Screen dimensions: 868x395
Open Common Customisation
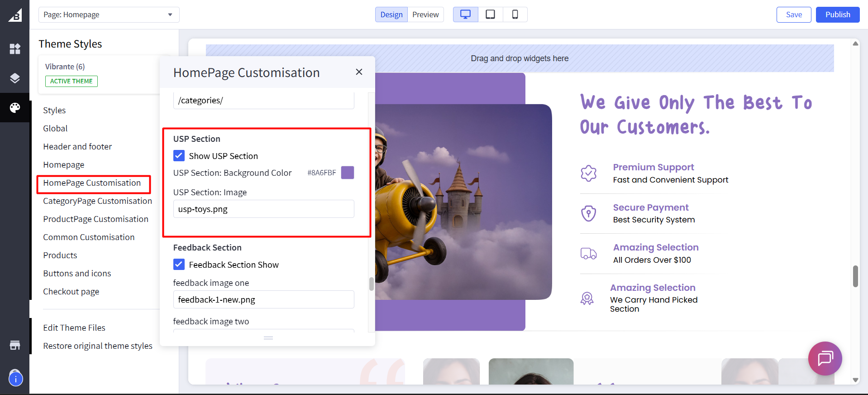pyautogui.click(x=89, y=237)
